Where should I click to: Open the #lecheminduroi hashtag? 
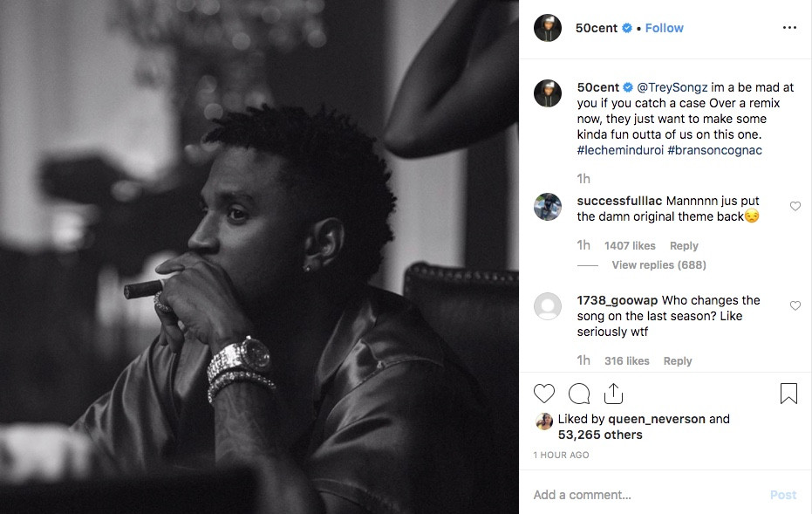click(620, 150)
